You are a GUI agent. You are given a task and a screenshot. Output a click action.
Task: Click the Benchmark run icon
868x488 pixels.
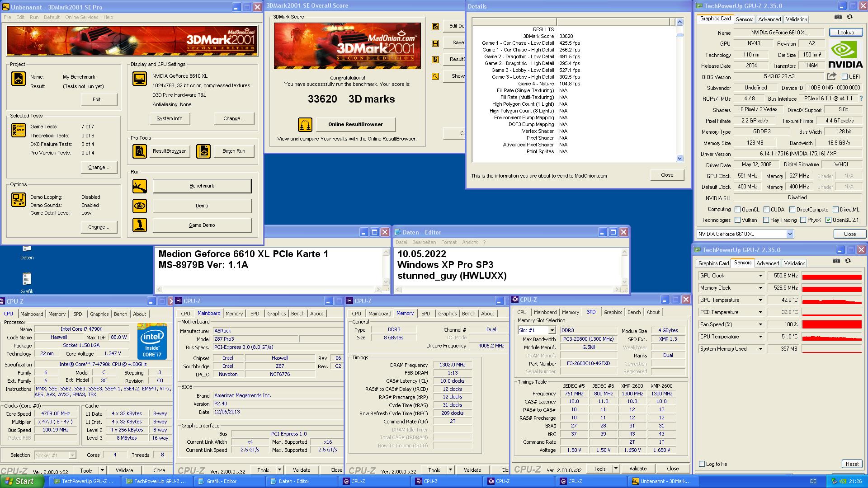tap(140, 186)
